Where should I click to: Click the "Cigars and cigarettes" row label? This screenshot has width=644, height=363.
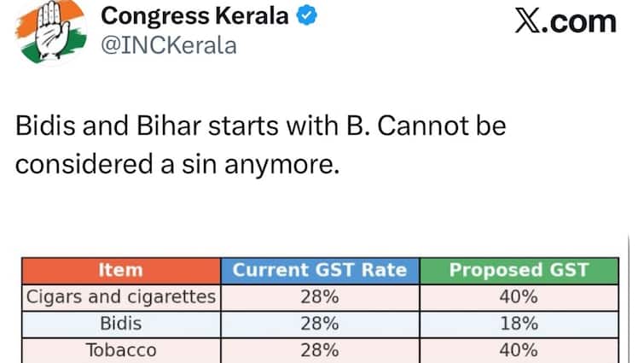(x=120, y=297)
